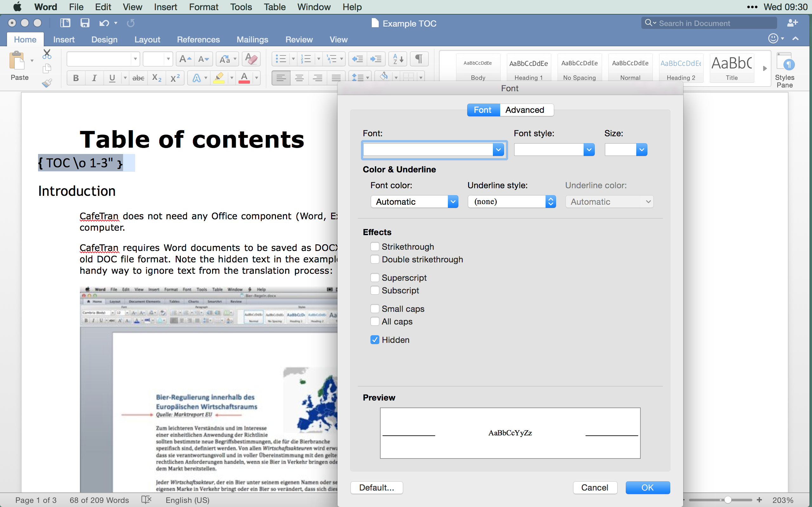Screen dimensions: 812x507
Task: Click the Default... button
Action: pos(377,487)
